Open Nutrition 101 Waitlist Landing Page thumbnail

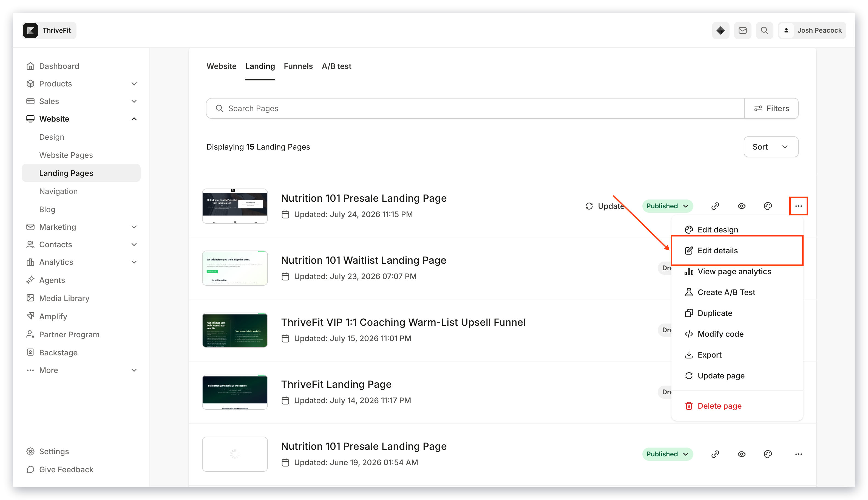pyautogui.click(x=235, y=268)
